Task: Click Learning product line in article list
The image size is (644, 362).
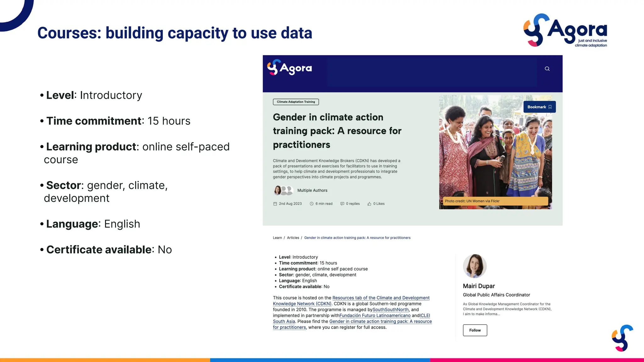Action: pyautogui.click(x=323, y=269)
